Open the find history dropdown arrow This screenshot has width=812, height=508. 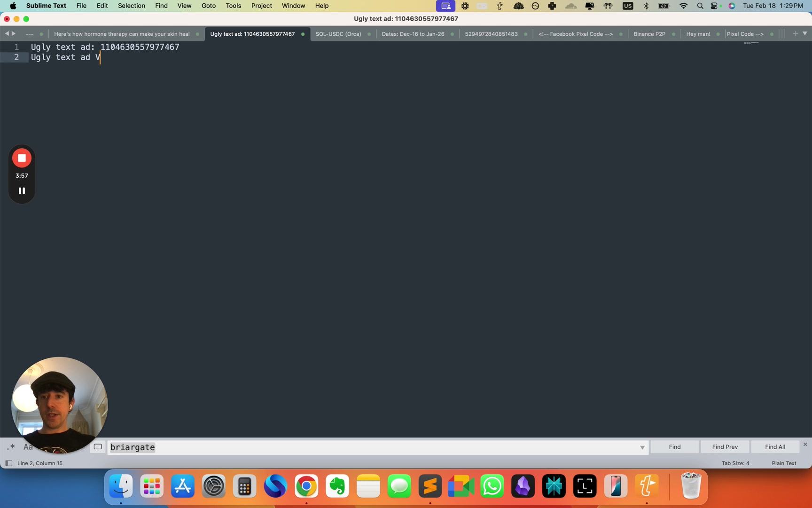coord(642,447)
